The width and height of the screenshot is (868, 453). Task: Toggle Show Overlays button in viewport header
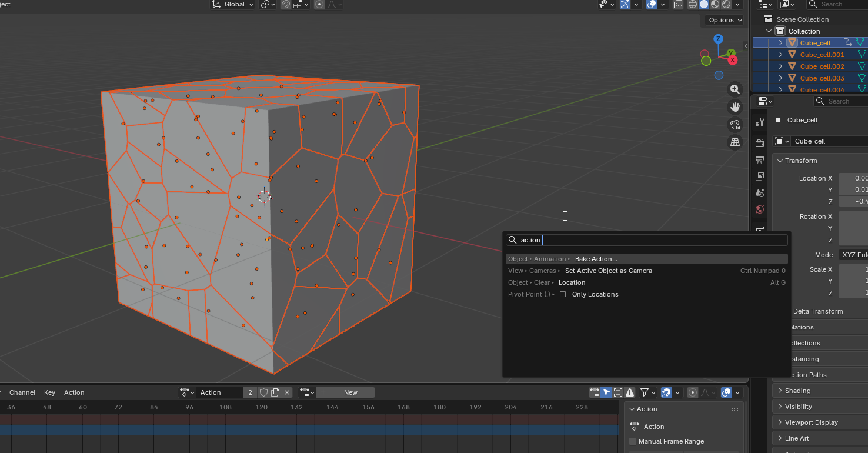click(x=652, y=4)
